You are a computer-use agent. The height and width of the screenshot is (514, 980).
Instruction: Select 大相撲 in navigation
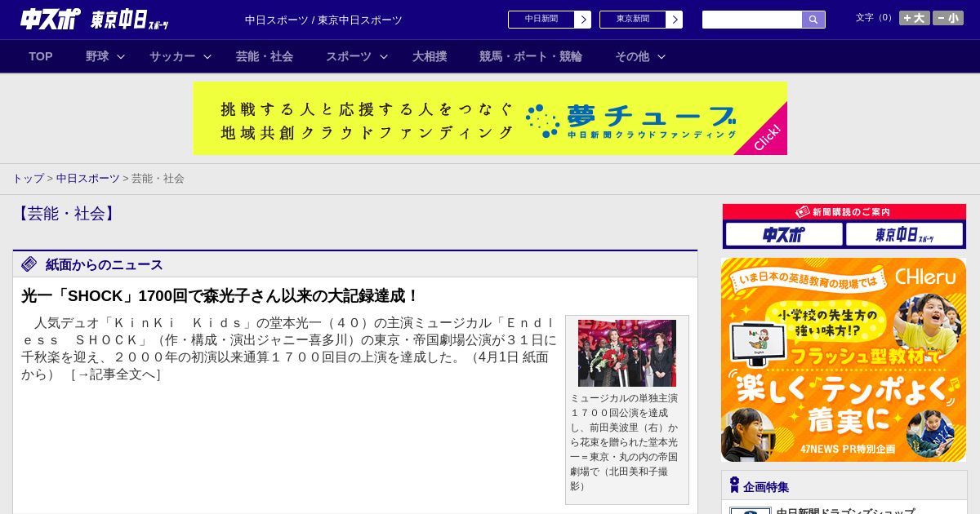coord(430,56)
